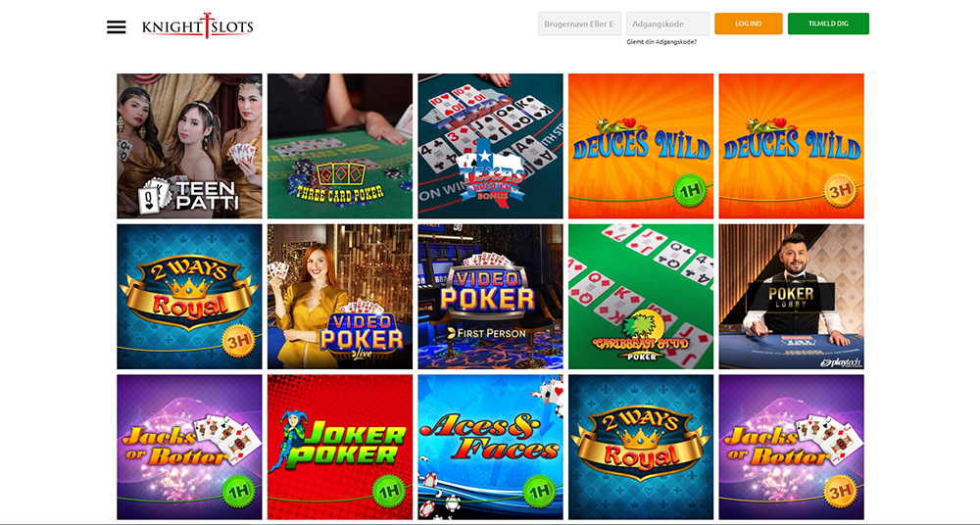Open the Playtech Poker Lobby tile
This screenshot has width=980, height=525.
(791, 297)
